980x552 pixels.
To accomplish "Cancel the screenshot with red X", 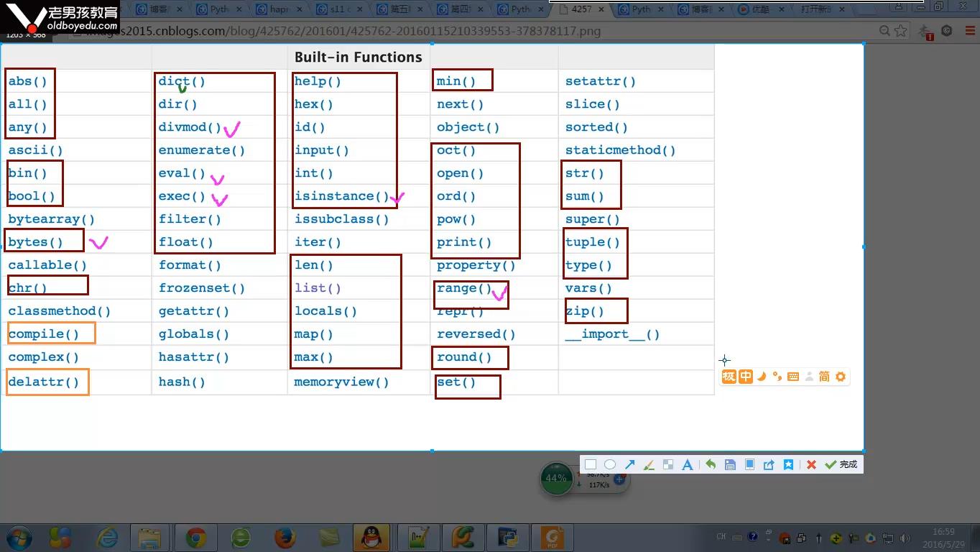I will click(811, 464).
